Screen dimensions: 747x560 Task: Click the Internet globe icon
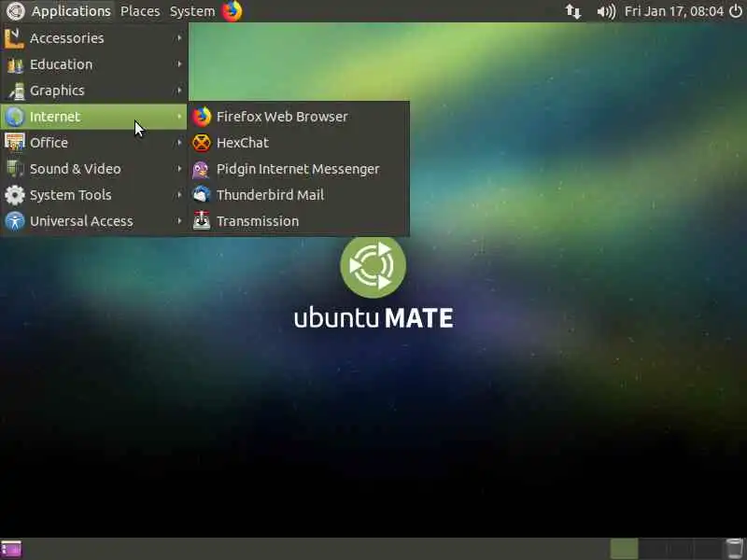14,117
